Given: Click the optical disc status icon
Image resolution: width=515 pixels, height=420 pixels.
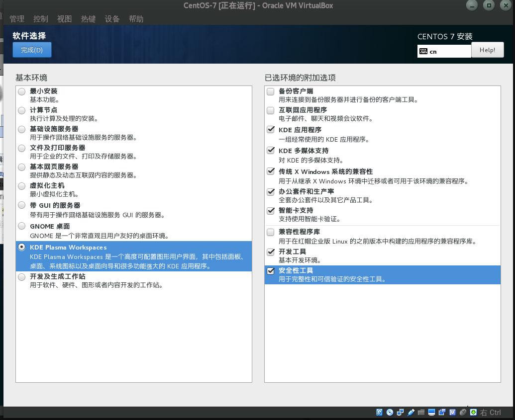Looking at the screenshot, I should 390,413.
